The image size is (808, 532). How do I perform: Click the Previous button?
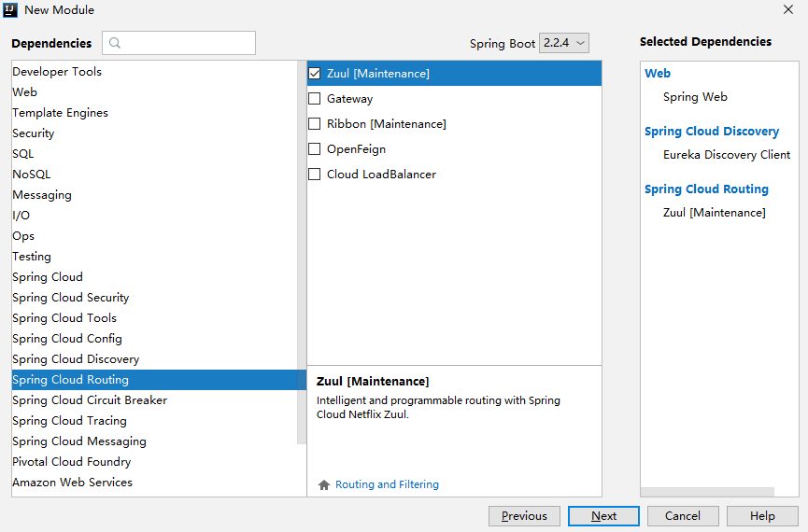(524, 516)
